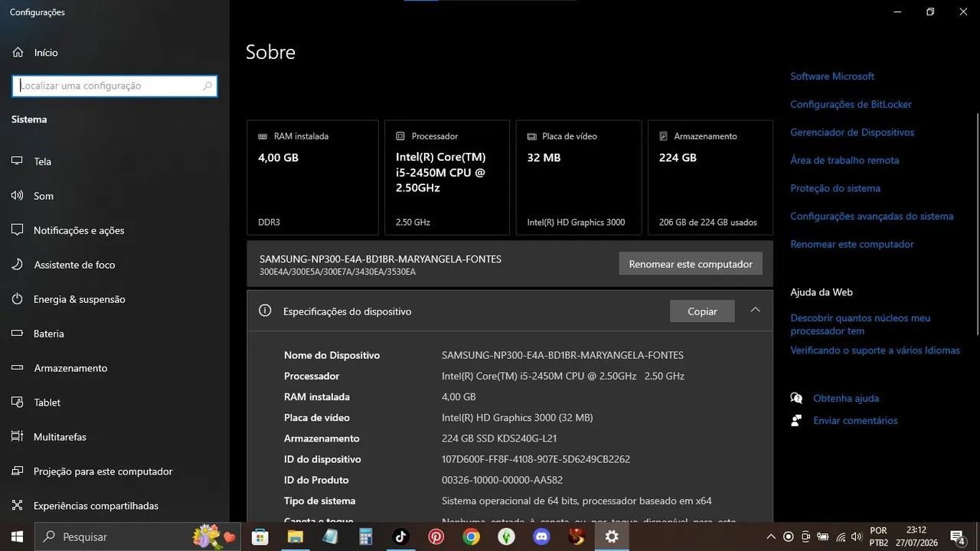Open Pinterest from taskbar
The image size is (980, 551).
pyautogui.click(x=436, y=536)
